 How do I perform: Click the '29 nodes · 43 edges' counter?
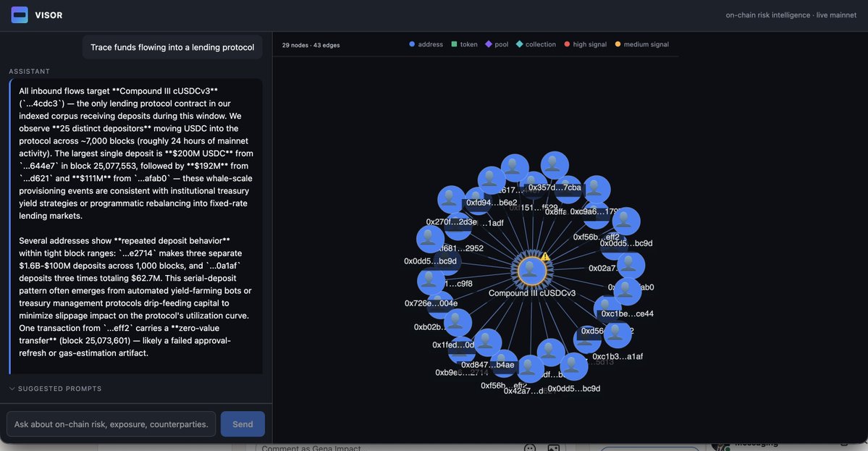(311, 46)
